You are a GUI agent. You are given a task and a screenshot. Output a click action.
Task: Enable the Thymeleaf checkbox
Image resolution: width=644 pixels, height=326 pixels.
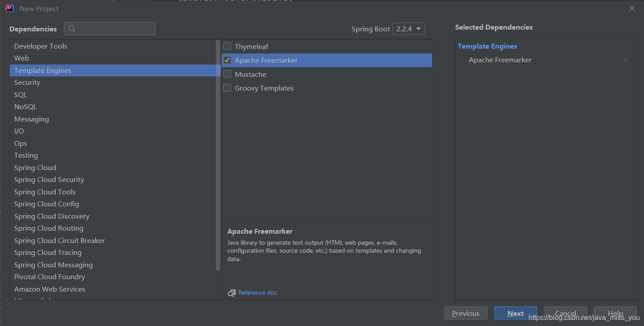click(227, 46)
